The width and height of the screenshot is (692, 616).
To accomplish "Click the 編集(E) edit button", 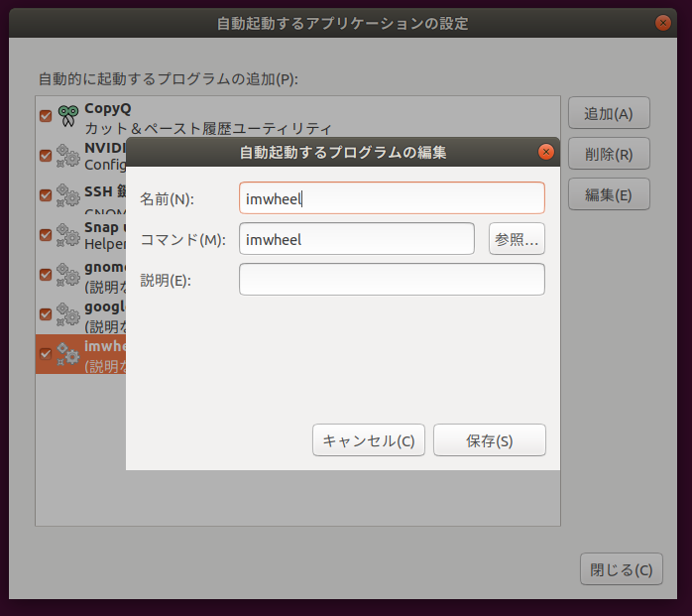I will point(609,194).
